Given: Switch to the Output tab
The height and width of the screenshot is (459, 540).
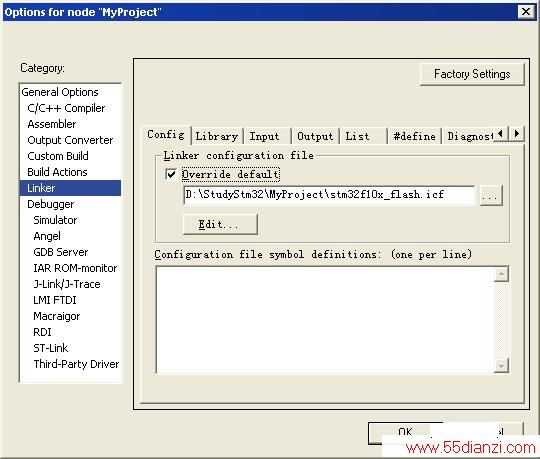Looking at the screenshot, I should point(315,136).
